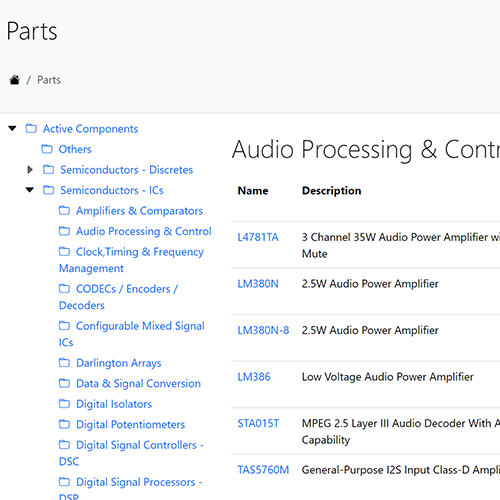Click folder icon beside Digital Isolators
500x500 pixels.
(64, 404)
